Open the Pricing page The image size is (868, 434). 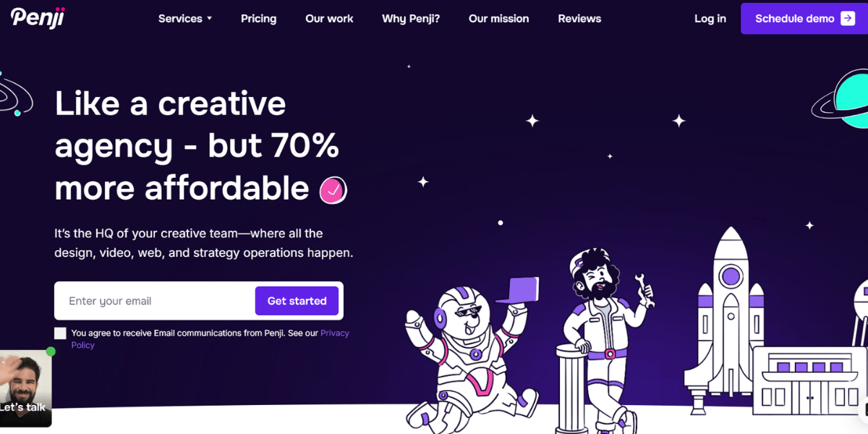click(x=258, y=19)
